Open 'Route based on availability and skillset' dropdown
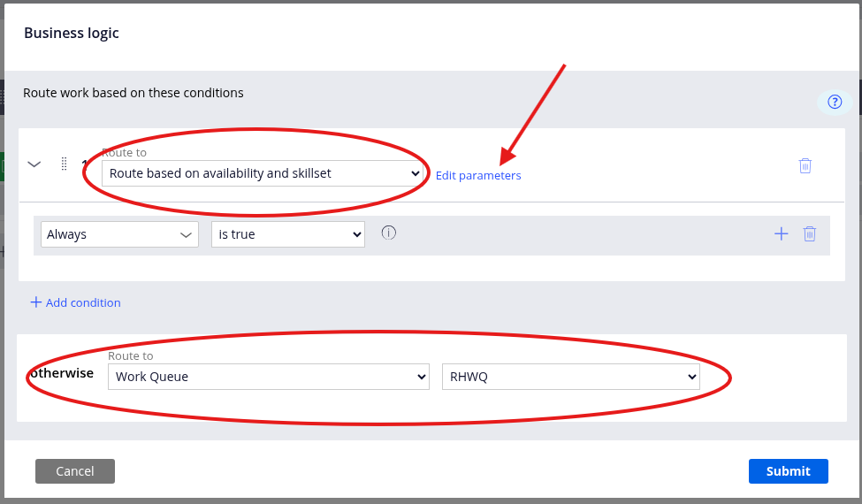The width and height of the screenshot is (862, 504). (x=263, y=173)
